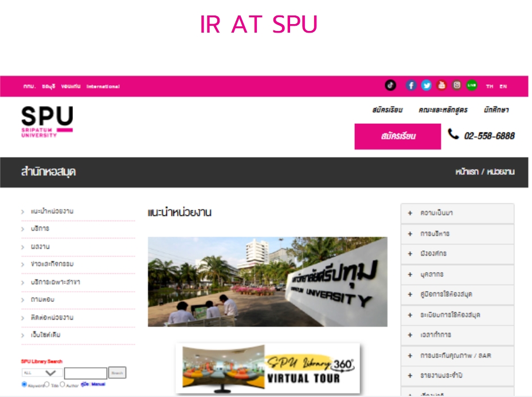Screen dimensions: 532x397
Task: Open the International link in pink bar
Action: [x=103, y=87]
